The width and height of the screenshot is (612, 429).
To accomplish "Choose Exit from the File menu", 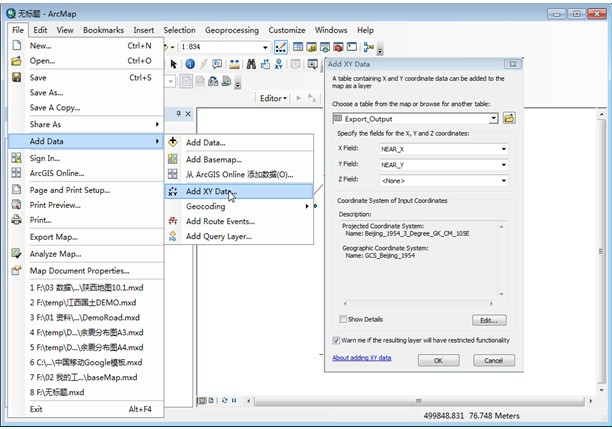I will pyautogui.click(x=85, y=409).
